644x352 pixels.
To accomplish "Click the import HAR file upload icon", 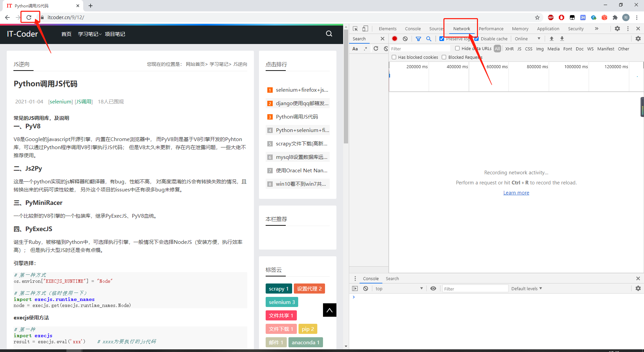I will 551,39.
